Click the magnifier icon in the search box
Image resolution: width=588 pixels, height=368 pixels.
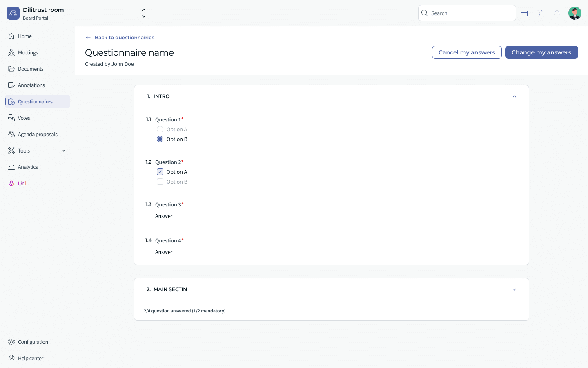coord(425,13)
